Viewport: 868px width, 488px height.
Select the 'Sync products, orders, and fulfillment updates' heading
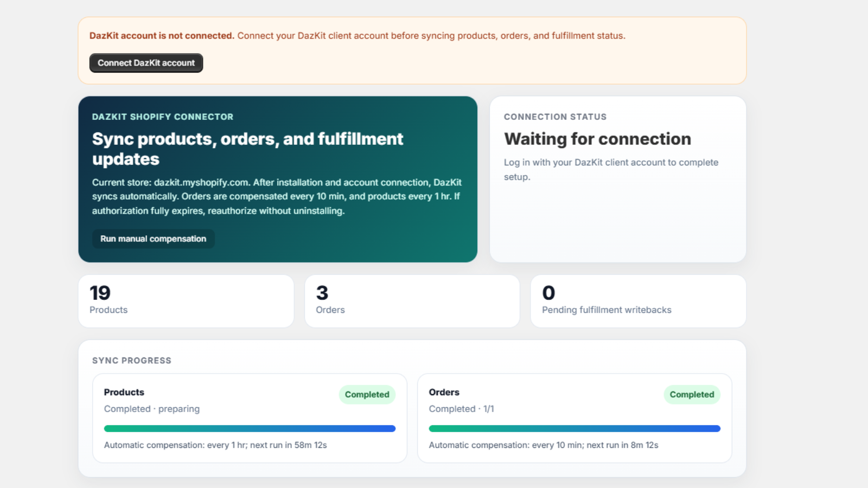[247, 149]
